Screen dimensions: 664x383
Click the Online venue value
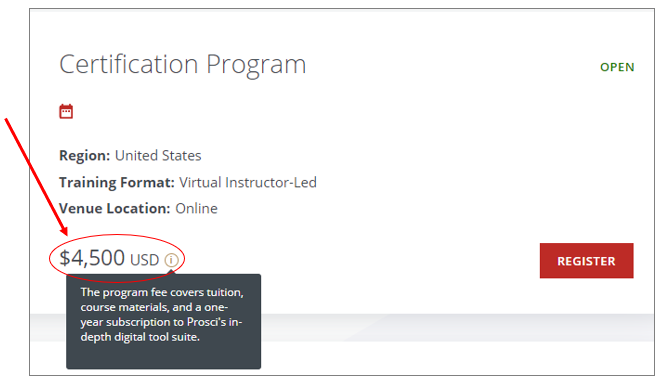pyautogui.click(x=196, y=208)
